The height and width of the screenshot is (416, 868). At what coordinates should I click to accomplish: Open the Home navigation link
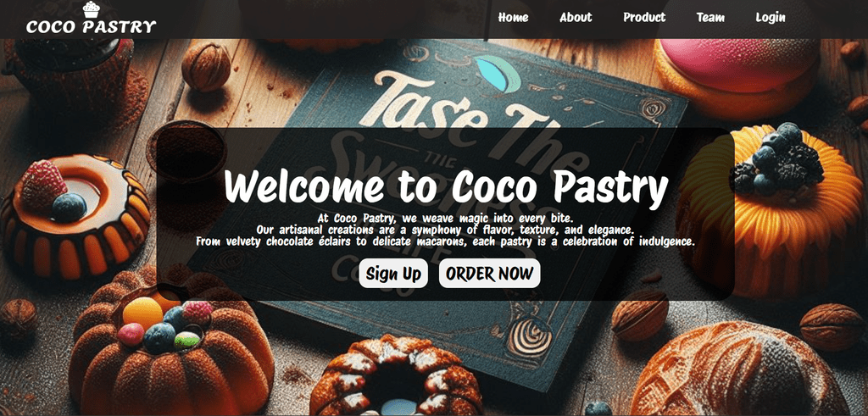[513, 18]
